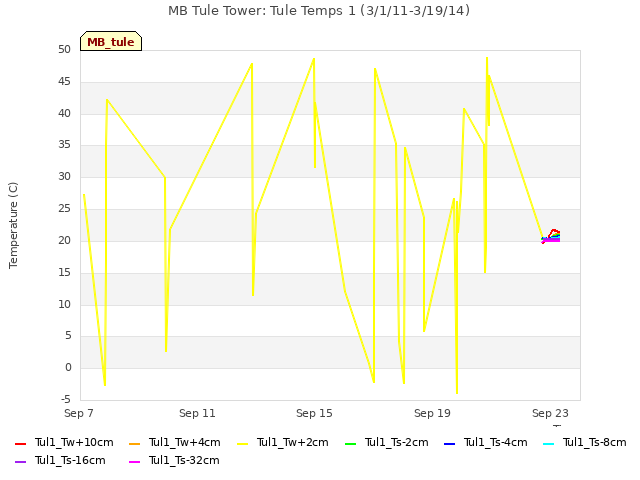Click the Sep 11 x-axis label
This screenshot has width=640, height=480.
[x=197, y=413]
